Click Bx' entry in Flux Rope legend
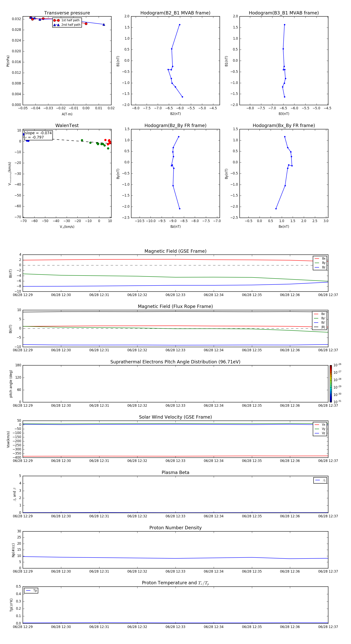Image resolution: width=351 pixels, height=644 pixels. coord(320,314)
